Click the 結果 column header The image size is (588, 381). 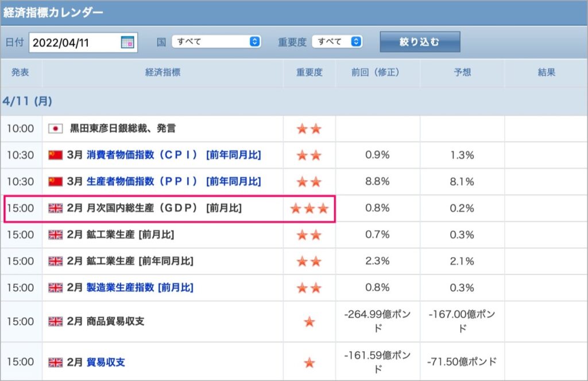[x=547, y=72]
